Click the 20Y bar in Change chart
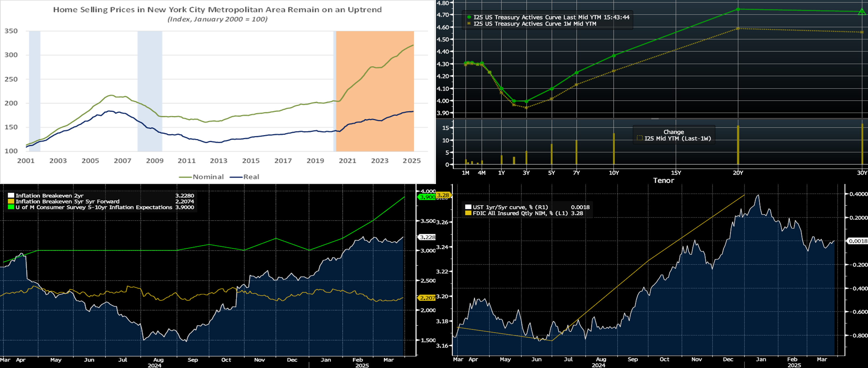 (738, 145)
